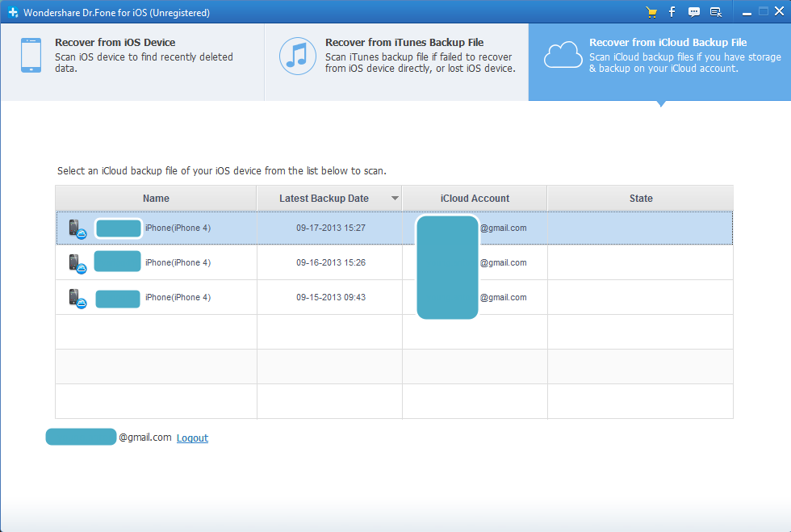791x532 pixels.
Task: Select Recover from iCloud Backup File tab
Action: pos(660,61)
